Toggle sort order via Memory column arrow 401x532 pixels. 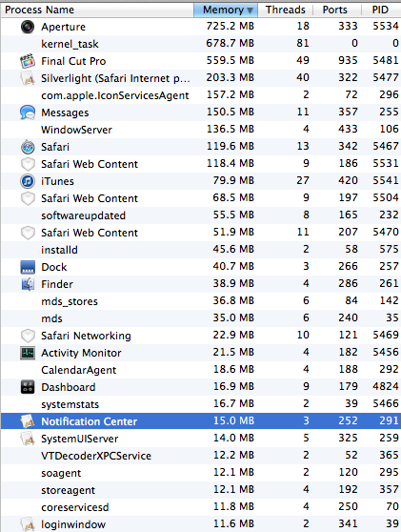point(251,10)
